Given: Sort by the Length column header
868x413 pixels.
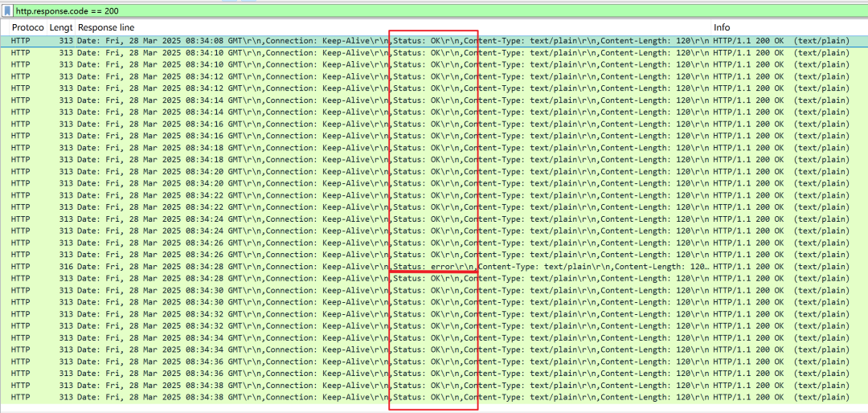Looking at the screenshot, I should point(60,27).
